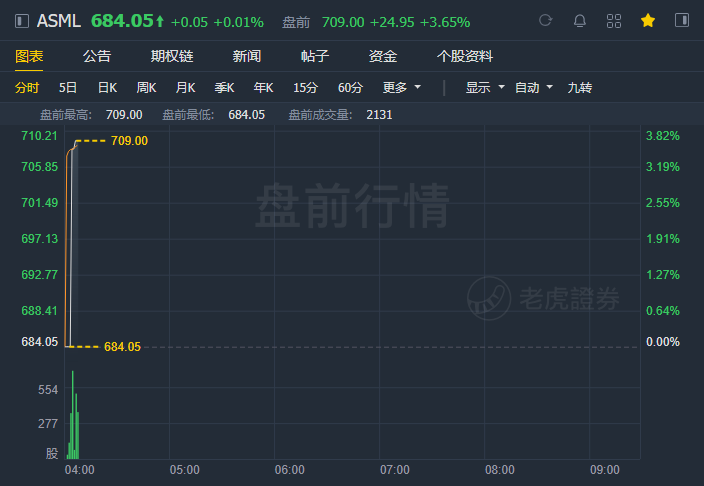The width and height of the screenshot is (704, 486).
Task: Click the yellow 709.00 high marker label
Action: 129,141
